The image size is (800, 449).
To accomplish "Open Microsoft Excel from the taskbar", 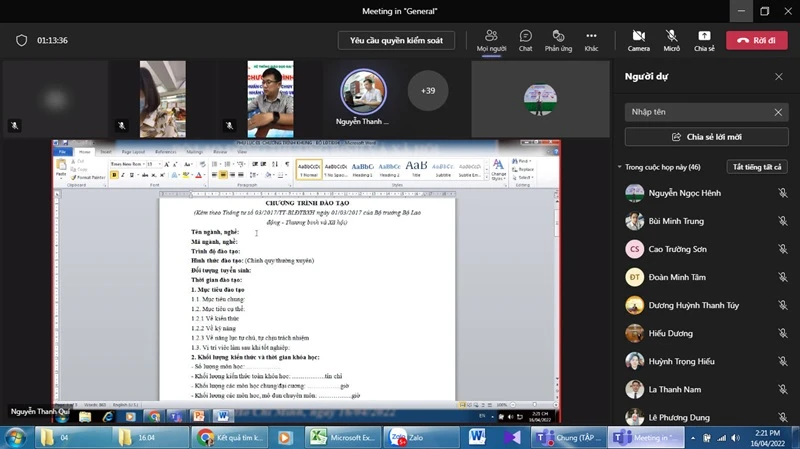I will 342,437.
